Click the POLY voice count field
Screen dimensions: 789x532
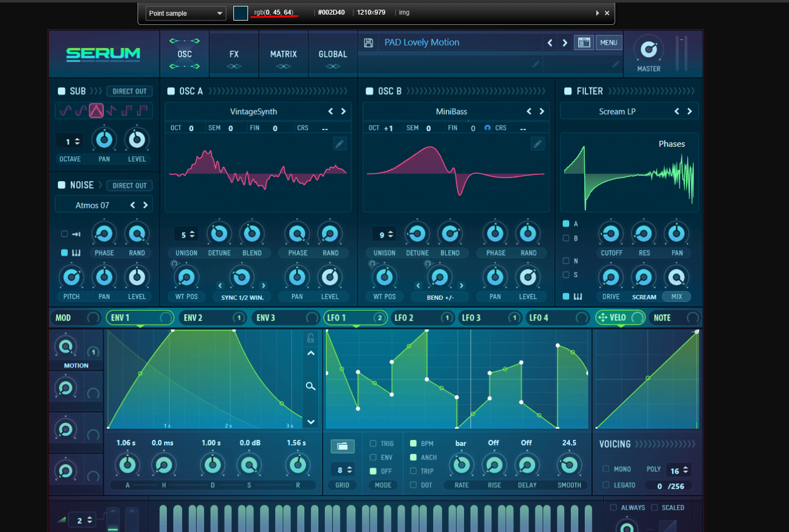[679, 470]
